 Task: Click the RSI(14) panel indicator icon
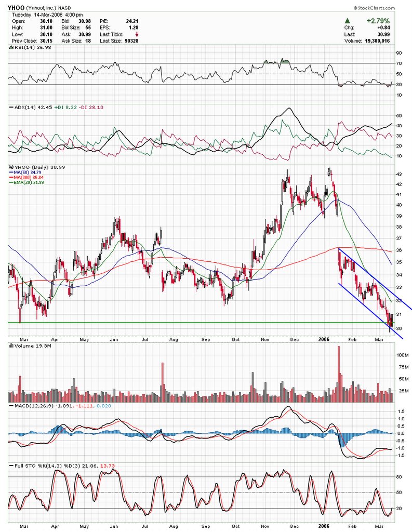pos(10,47)
